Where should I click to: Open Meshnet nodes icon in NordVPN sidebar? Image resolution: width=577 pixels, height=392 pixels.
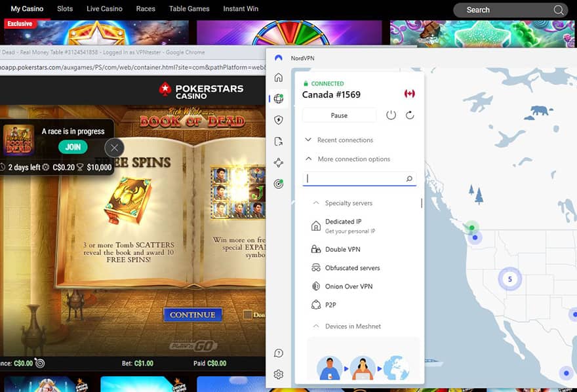pos(279,163)
